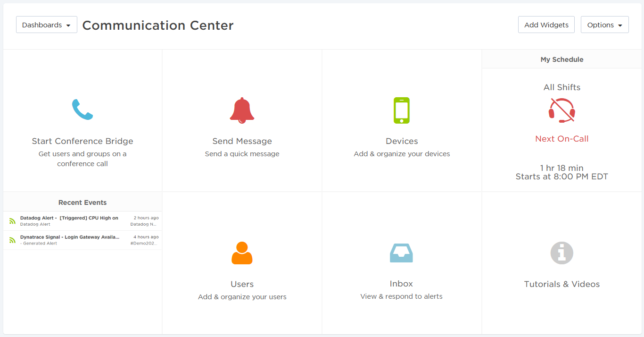Screen dimensions: 644x337
Task: Open the Dynatrace Signal Login Gateway event
Action: coord(70,237)
